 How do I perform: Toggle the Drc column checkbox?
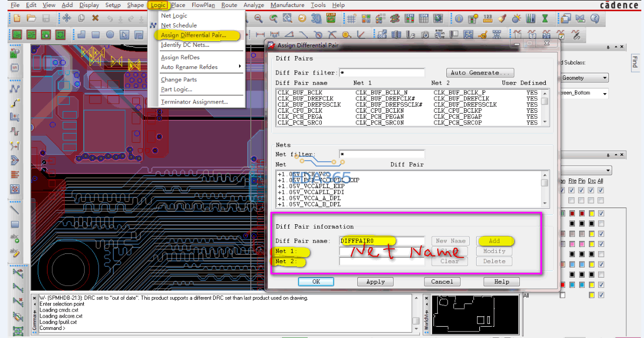[x=591, y=190]
